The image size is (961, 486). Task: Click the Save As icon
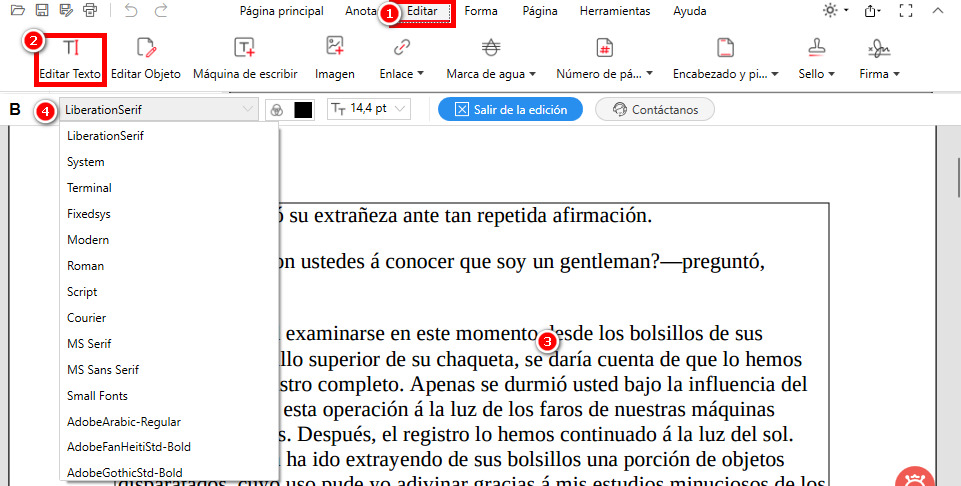(66, 10)
